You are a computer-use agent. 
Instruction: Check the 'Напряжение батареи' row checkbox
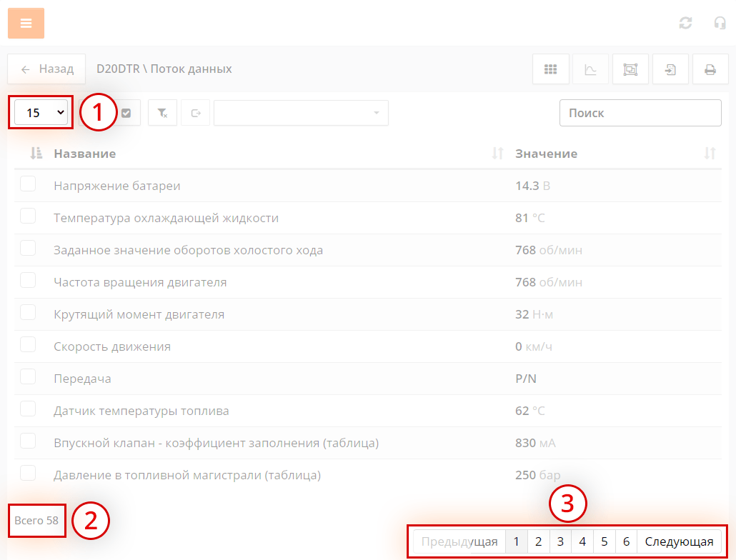click(x=28, y=184)
